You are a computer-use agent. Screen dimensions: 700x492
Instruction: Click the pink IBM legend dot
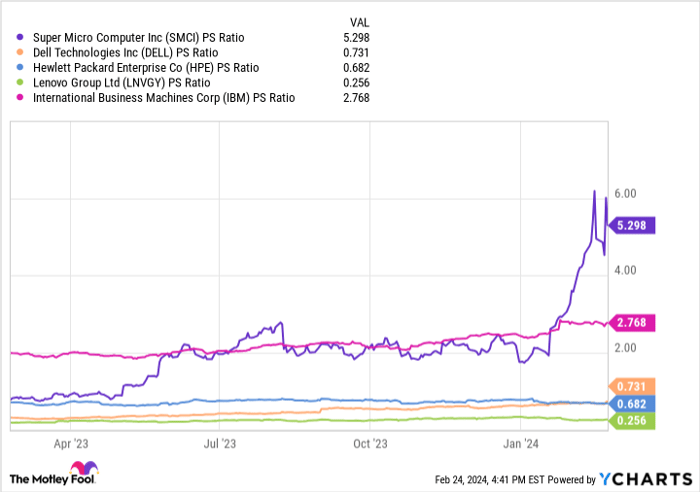click(x=20, y=97)
